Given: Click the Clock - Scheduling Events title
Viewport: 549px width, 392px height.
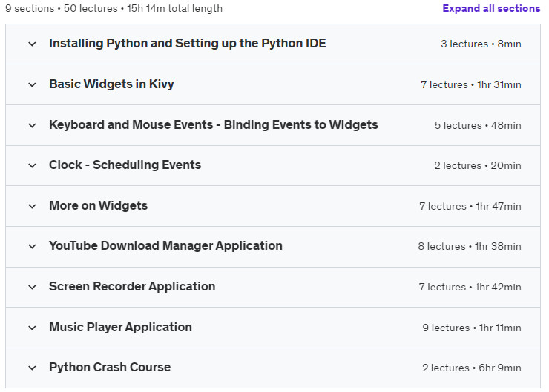Looking at the screenshot, I should [x=125, y=165].
